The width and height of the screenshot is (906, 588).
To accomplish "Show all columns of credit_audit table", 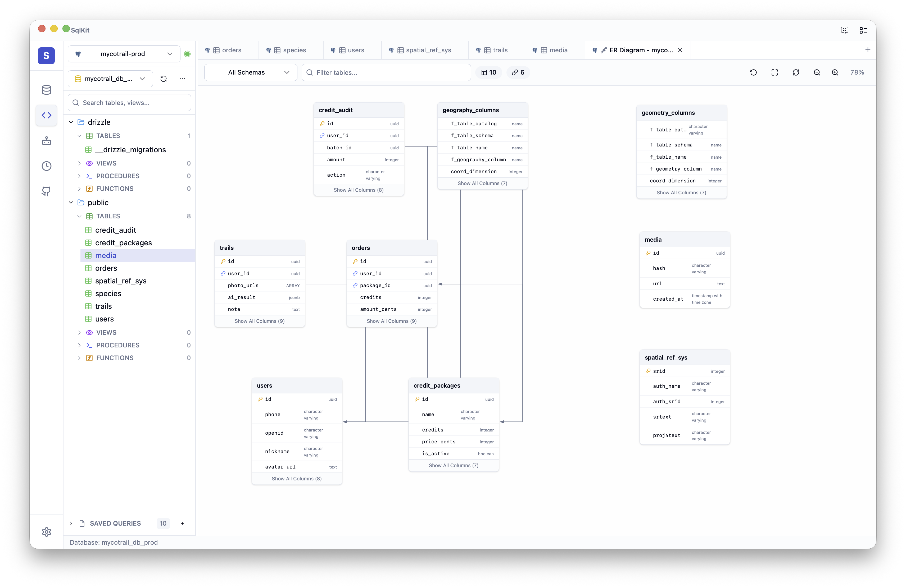I will (x=359, y=190).
